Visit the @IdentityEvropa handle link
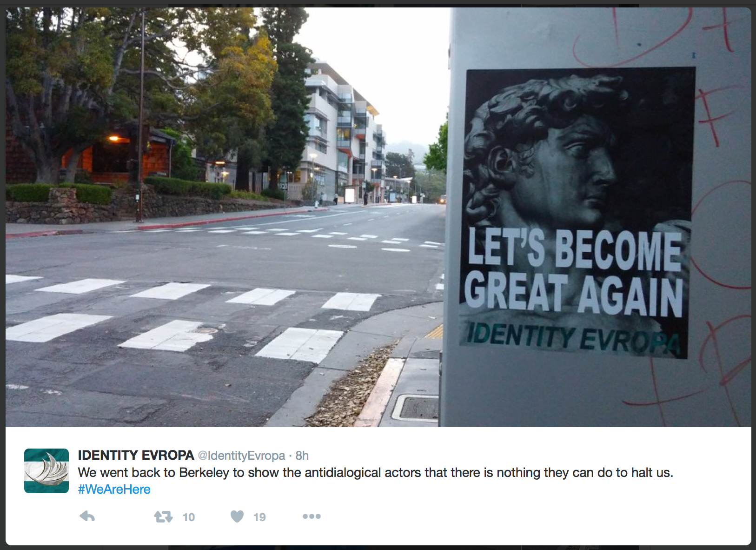The width and height of the screenshot is (756, 550). (x=241, y=456)
